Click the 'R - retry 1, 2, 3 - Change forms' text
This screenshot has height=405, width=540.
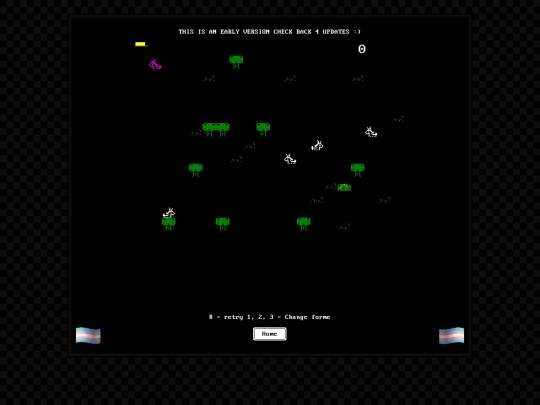coord(269,317)
